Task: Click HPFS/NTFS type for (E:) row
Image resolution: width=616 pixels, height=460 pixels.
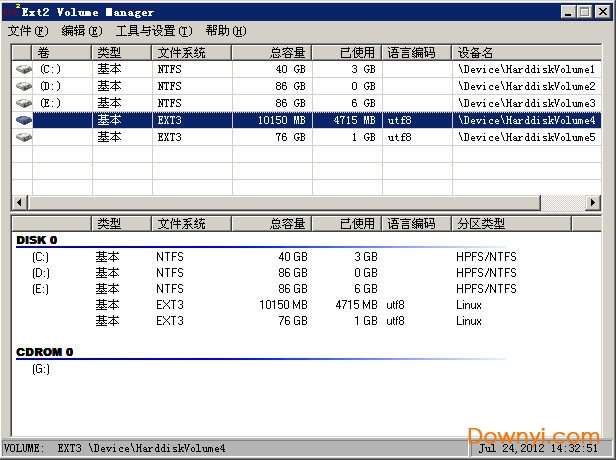Action: tap(486, 289)
